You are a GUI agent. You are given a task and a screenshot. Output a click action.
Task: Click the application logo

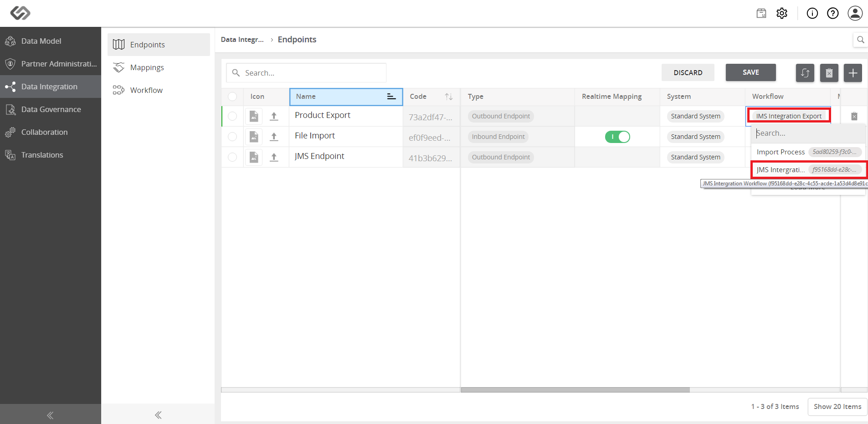pos(20,13)
